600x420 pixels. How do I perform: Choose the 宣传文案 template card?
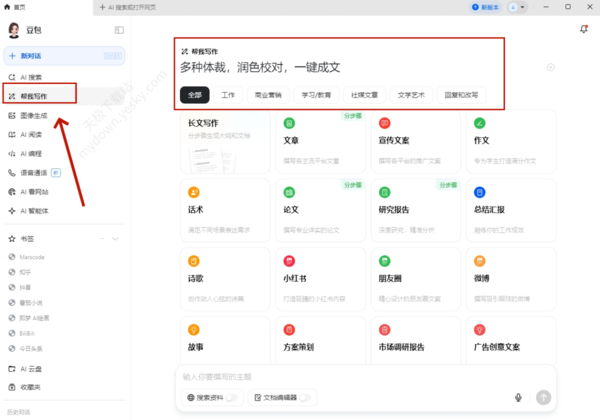(x=416, y=142)
